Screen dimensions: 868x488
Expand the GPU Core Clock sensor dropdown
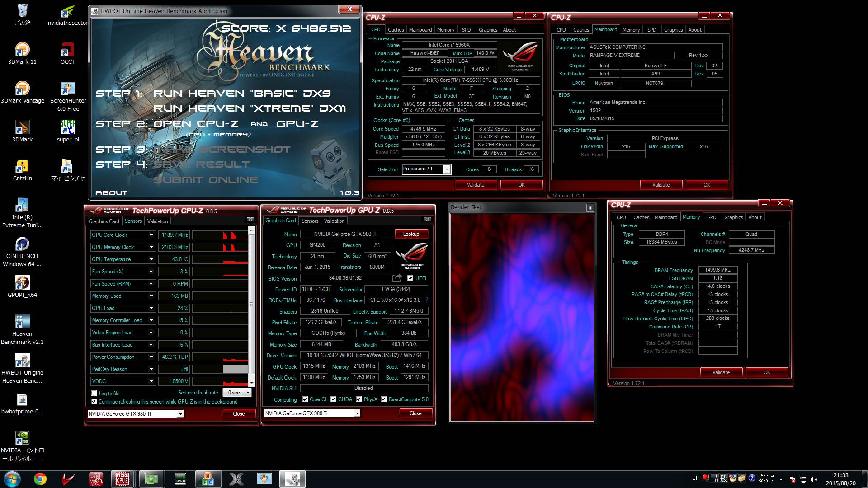(151, 235)
